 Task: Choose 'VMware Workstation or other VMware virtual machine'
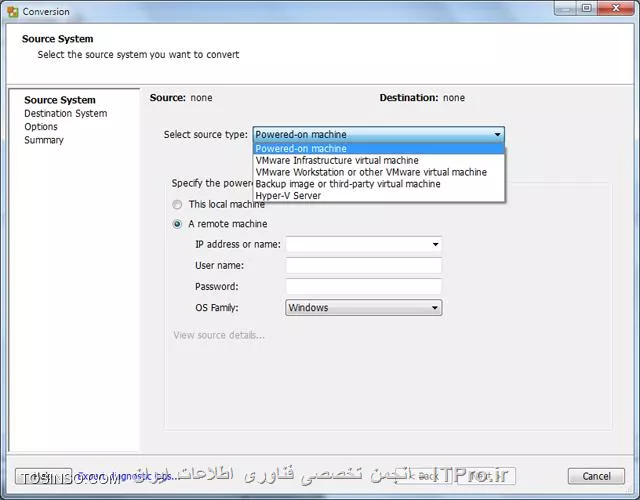[x=379, y=172]
